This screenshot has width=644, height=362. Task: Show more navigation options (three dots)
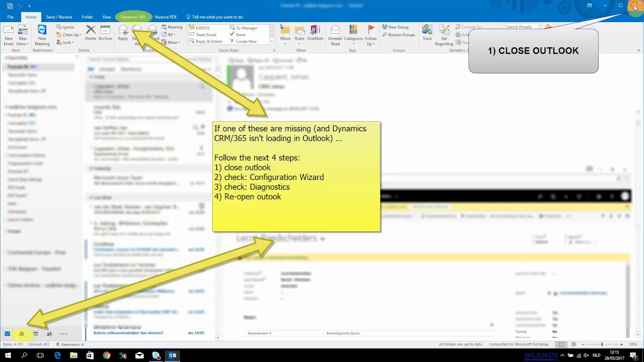[63, 334]
